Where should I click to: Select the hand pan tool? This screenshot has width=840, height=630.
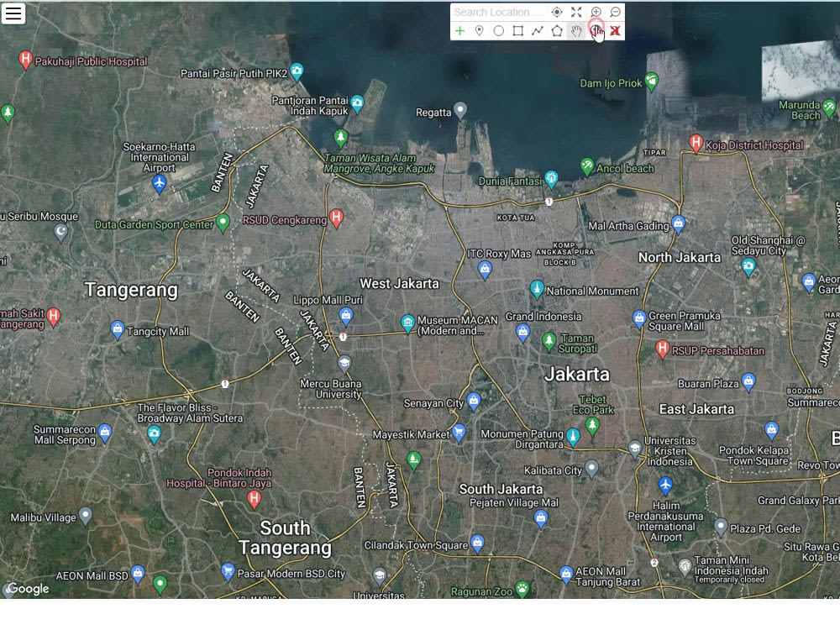pyautogui.click(x=576, y=31)
